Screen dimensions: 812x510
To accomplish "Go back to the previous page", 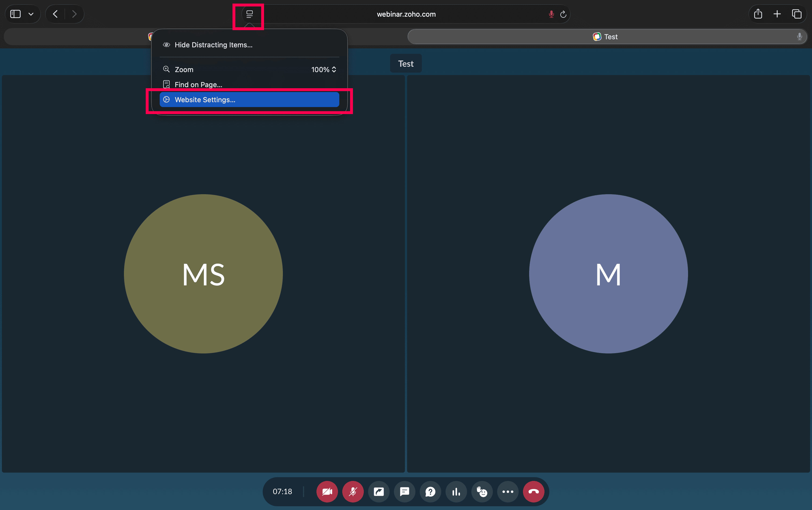I will tap(56, 14).
